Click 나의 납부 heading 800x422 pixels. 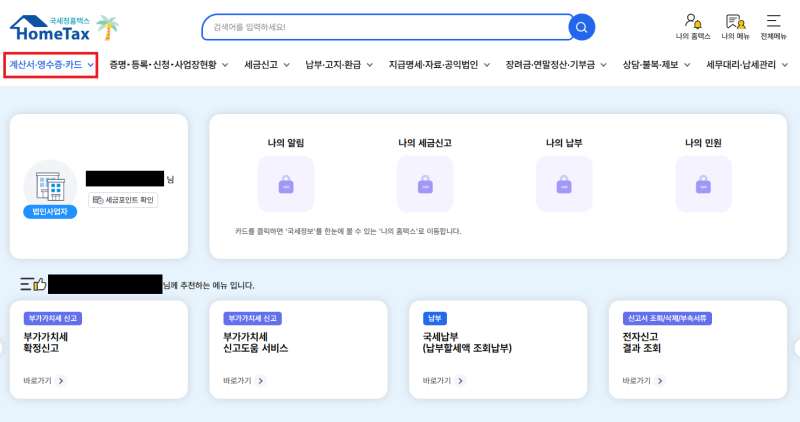564,143
